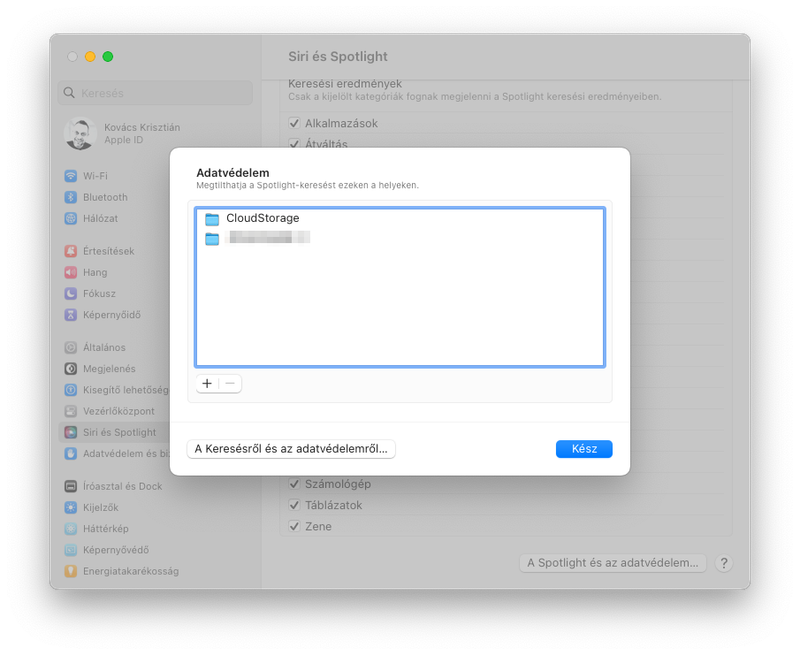
Task: Select the Energiatakarékosság battery icon
Action: [x=71, y=570]
